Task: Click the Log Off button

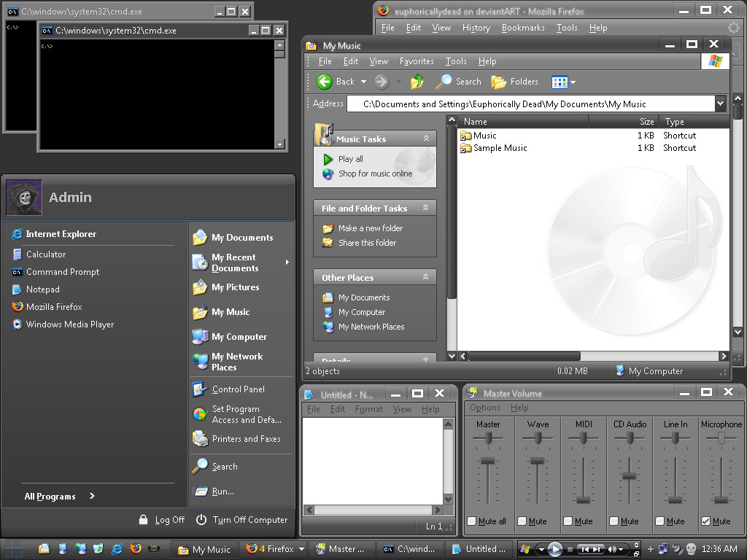Action: click(161, 520)
